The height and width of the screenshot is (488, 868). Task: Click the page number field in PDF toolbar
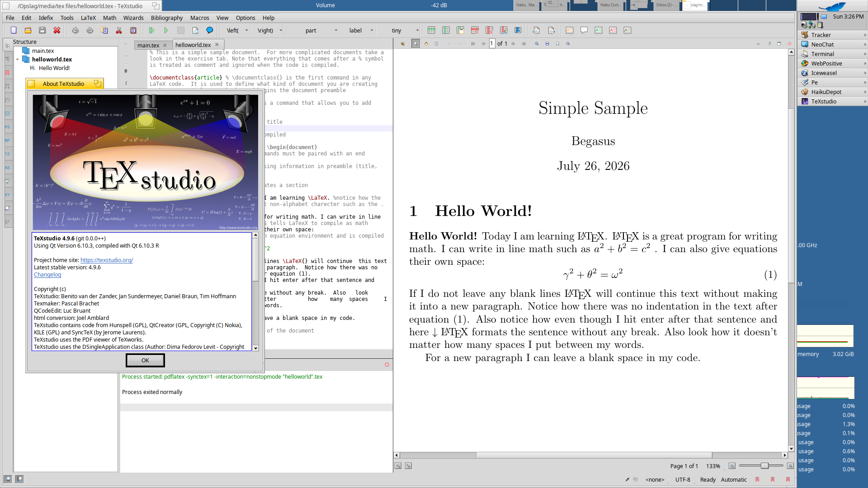pyautogui.click(x=492, y=44)
